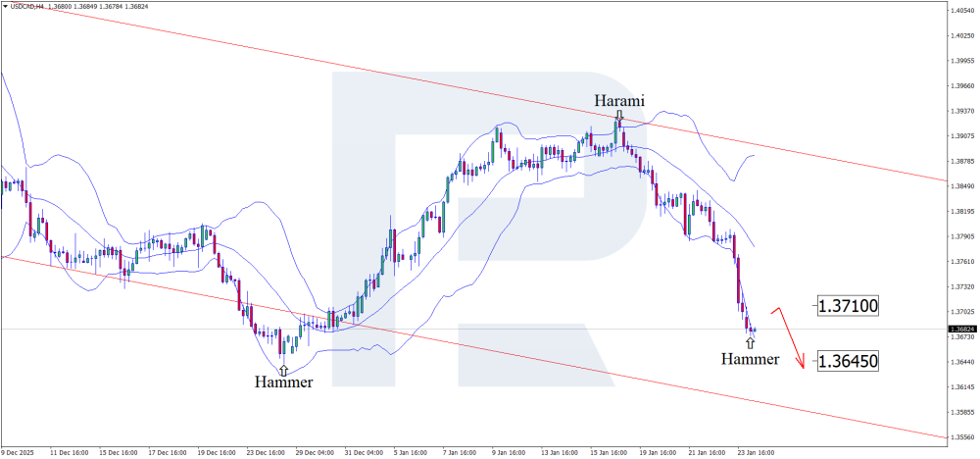The width and height of the screenshot is (980, 459).
Task: Click the 1.36450 target price box
Action: click(x=849, y=362)
